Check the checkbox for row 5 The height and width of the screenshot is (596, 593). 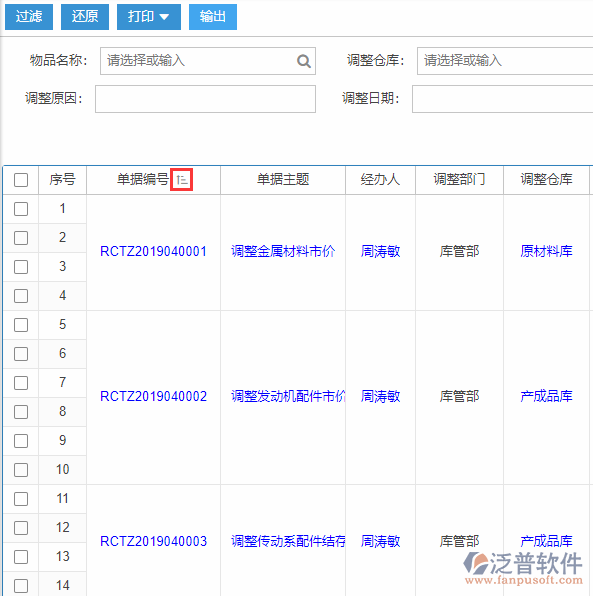(x=21, y=325)
